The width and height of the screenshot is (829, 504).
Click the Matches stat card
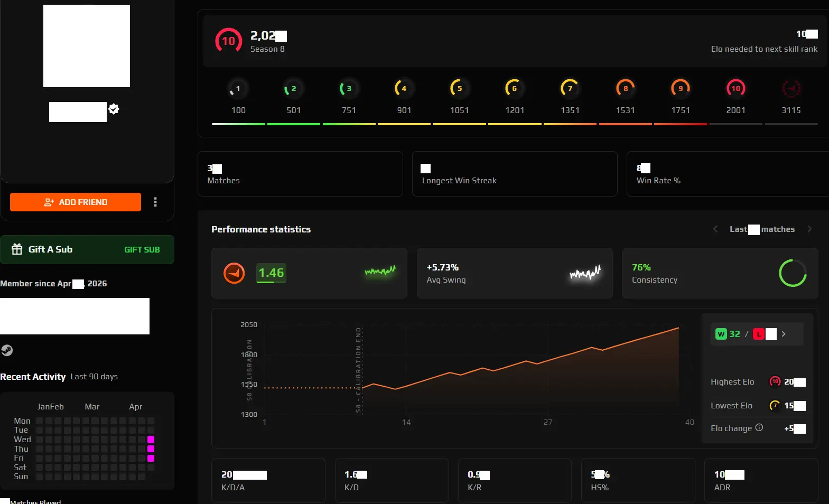(300, 174)
